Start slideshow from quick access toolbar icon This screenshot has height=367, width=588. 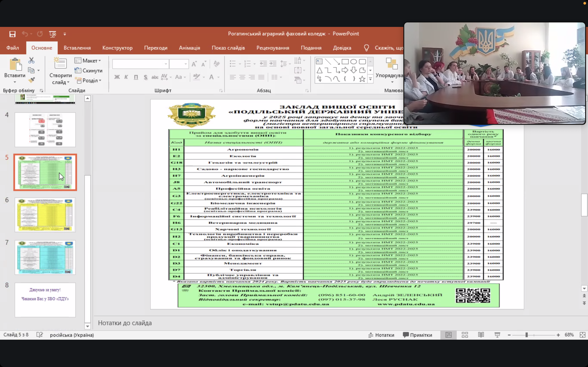coord(52,34)
